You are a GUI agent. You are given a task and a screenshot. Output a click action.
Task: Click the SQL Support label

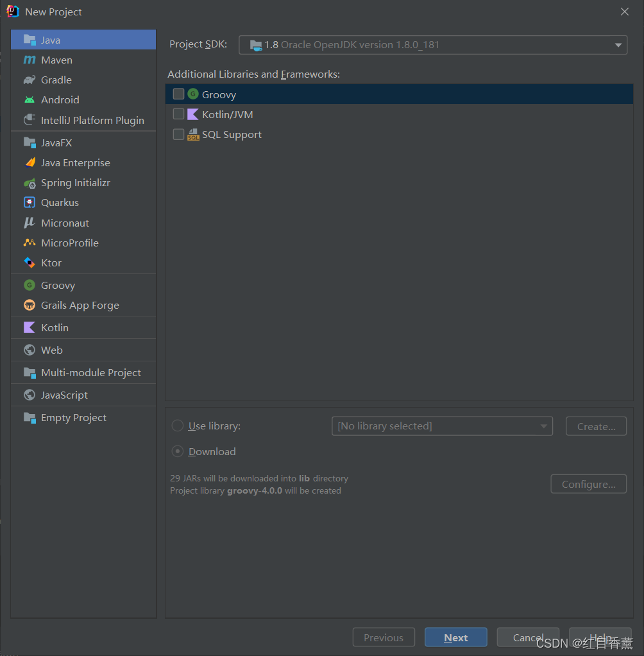pos(232,135)
